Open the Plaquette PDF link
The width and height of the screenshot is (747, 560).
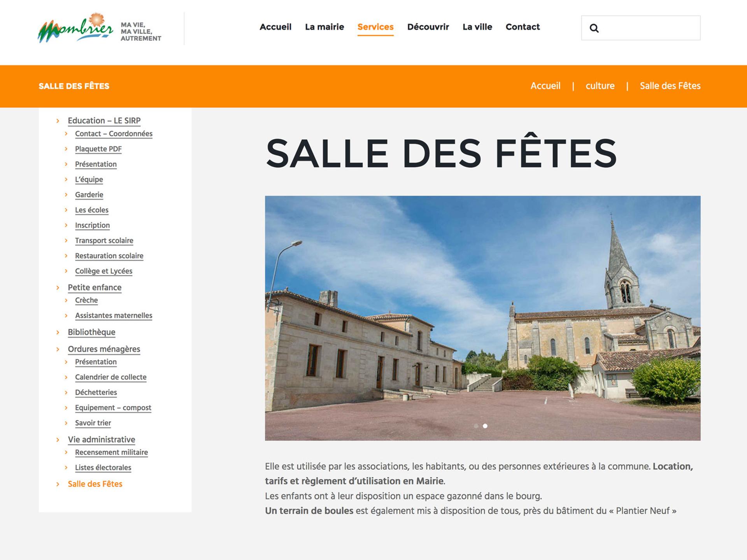(98, 149)
